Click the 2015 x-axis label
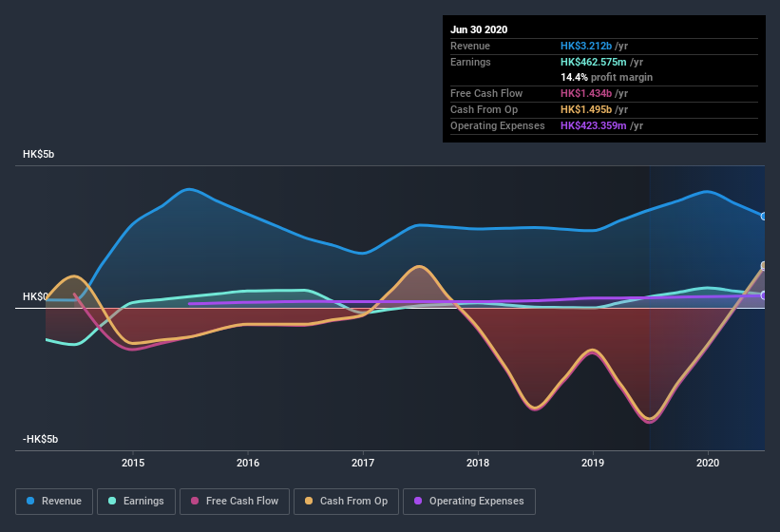The width and height of the screenshot is (780, 532). (x=133, y=463)
